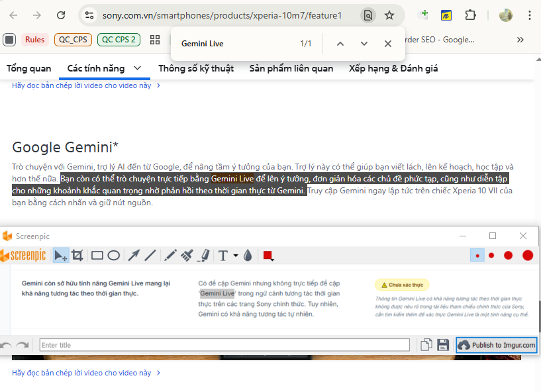Go forward in the browser
Viewport: 541px width, 392px height.
37,15
